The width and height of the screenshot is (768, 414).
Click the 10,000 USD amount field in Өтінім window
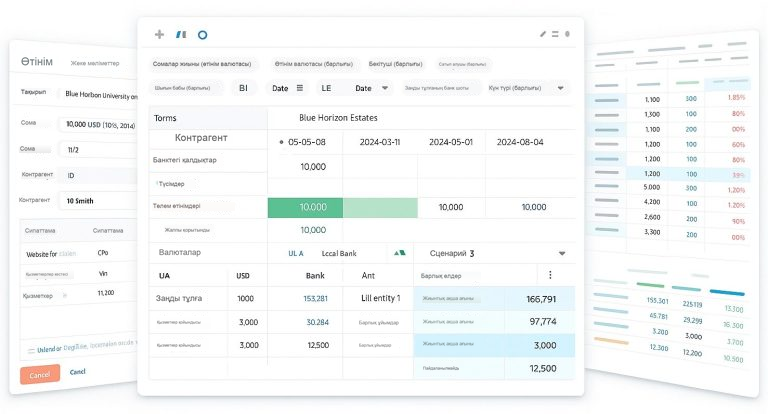tap(100, 125)
